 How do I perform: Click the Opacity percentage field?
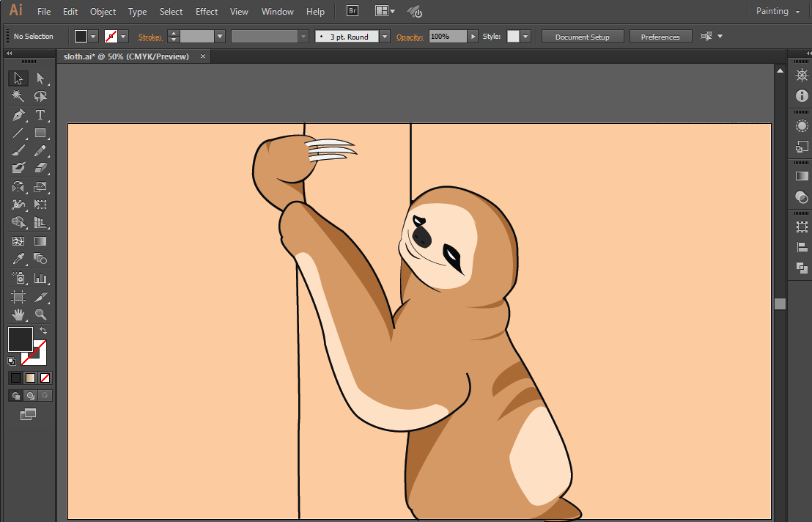pyautogui.click(x=448, y=37)
